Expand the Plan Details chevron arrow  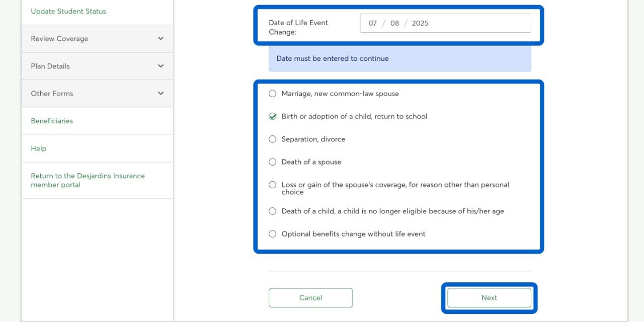(x=160, y=66)
